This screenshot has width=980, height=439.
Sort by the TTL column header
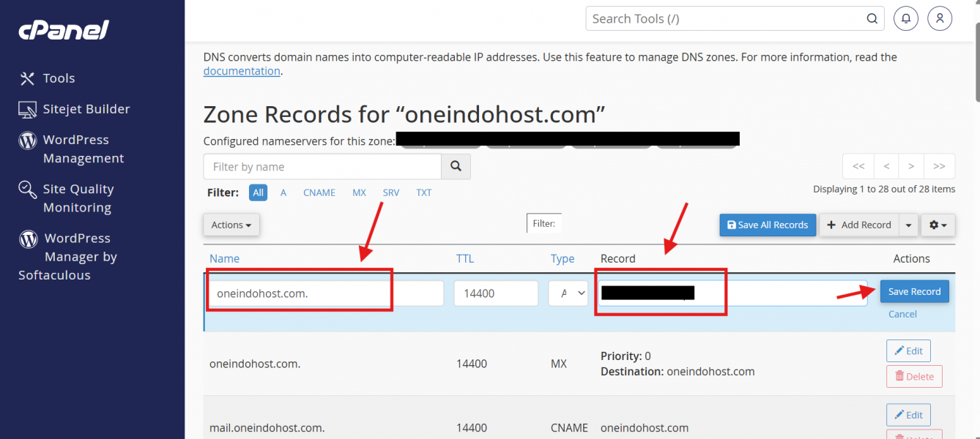(465, 258)
